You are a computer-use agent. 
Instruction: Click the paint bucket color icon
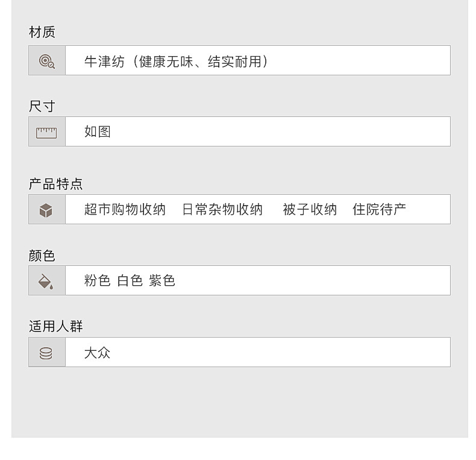(46, 281)
